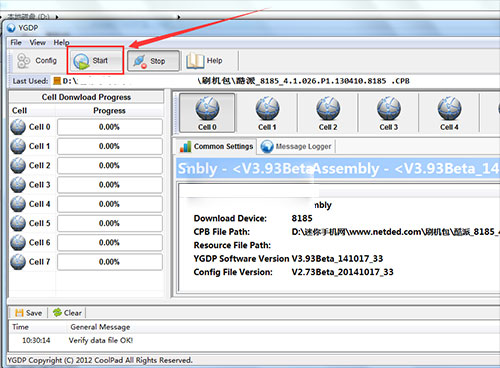Click Cell 5 globe icon in progress list

tap(18, 223)
